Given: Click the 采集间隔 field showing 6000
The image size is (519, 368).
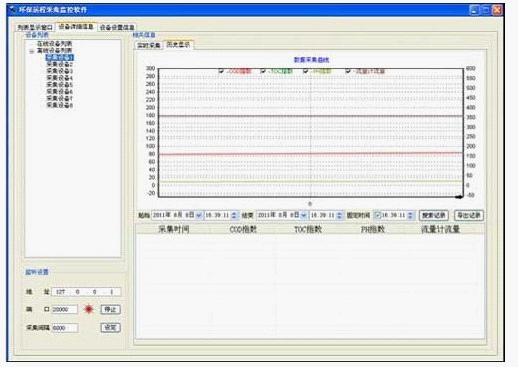Looking at the screenshot, I should [x=65, y=328].
